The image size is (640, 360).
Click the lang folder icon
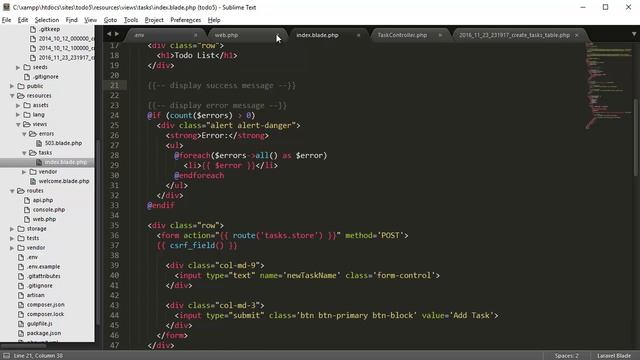click(27, 115)
